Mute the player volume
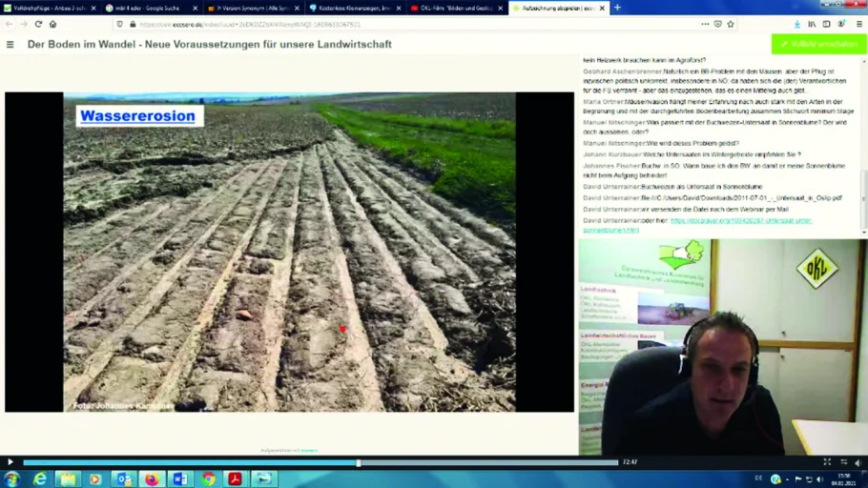Viewport: 868px width, 488px height. pos(858,462)
